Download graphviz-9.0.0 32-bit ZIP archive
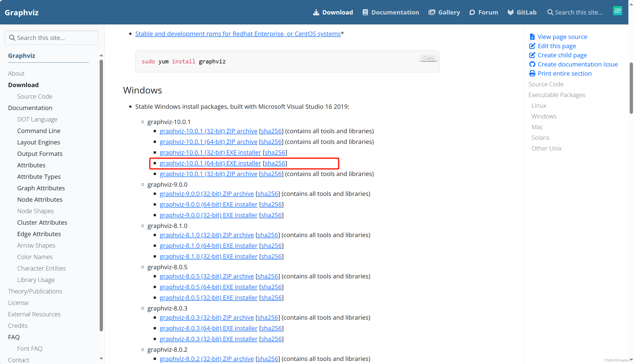The image size is (634, 364). tap(207, 194)
